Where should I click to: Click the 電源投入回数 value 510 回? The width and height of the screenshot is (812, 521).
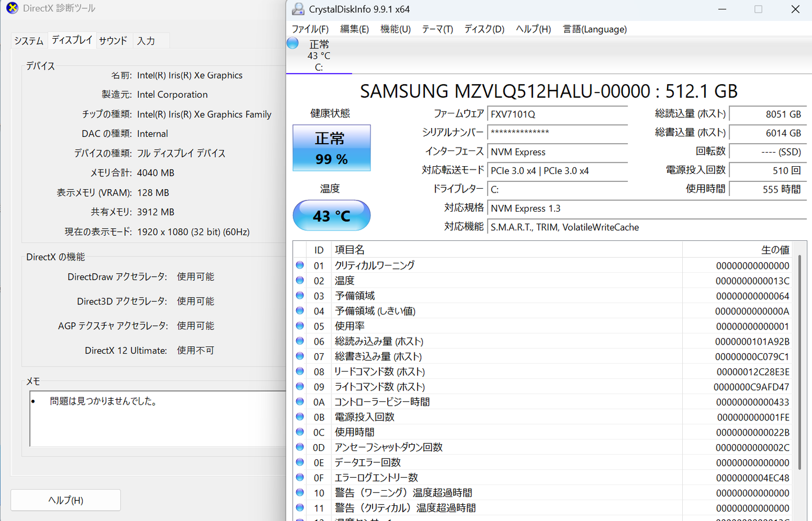(768, 171)
